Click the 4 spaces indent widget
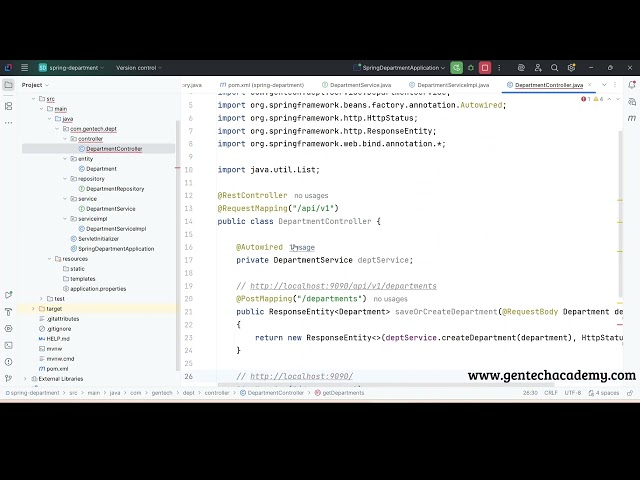 604,393
